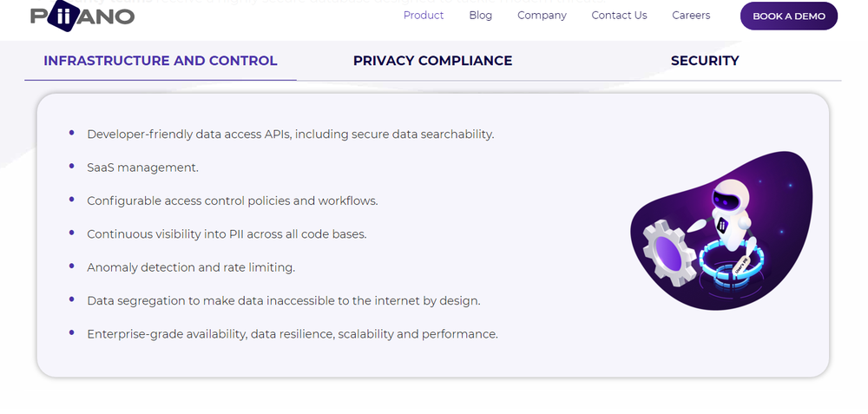The width and height of the screenshot is (868, 414).
Task: Navigate to Contact Us
Action: (x=619, y=16)
